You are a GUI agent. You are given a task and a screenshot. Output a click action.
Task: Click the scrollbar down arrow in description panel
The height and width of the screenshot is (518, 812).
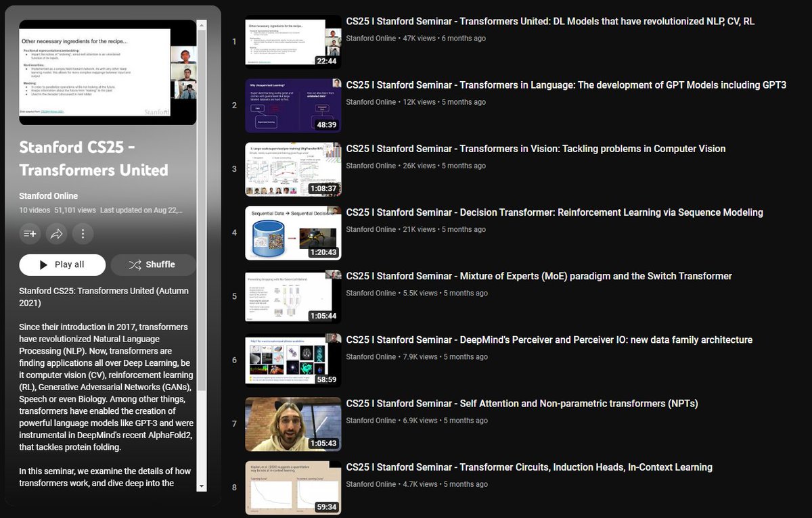pos(201,486)
